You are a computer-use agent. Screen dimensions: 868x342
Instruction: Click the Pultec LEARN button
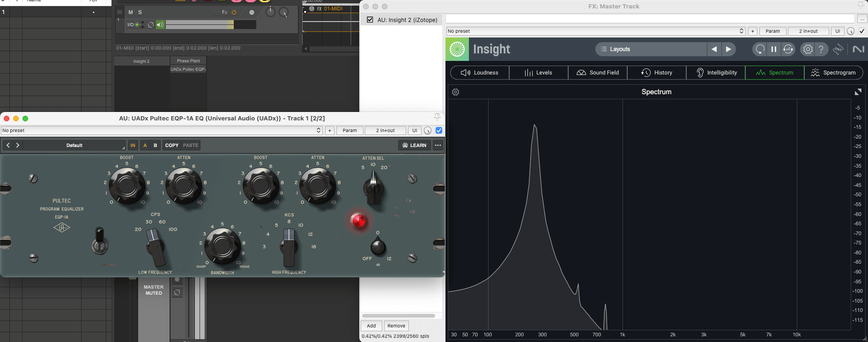414,145
